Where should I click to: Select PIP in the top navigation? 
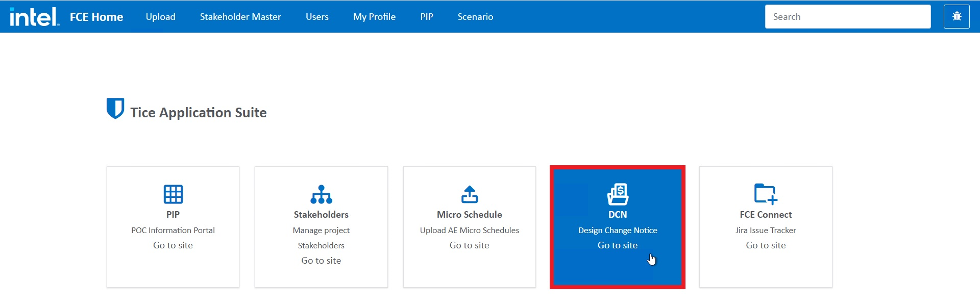coord(427,17)
